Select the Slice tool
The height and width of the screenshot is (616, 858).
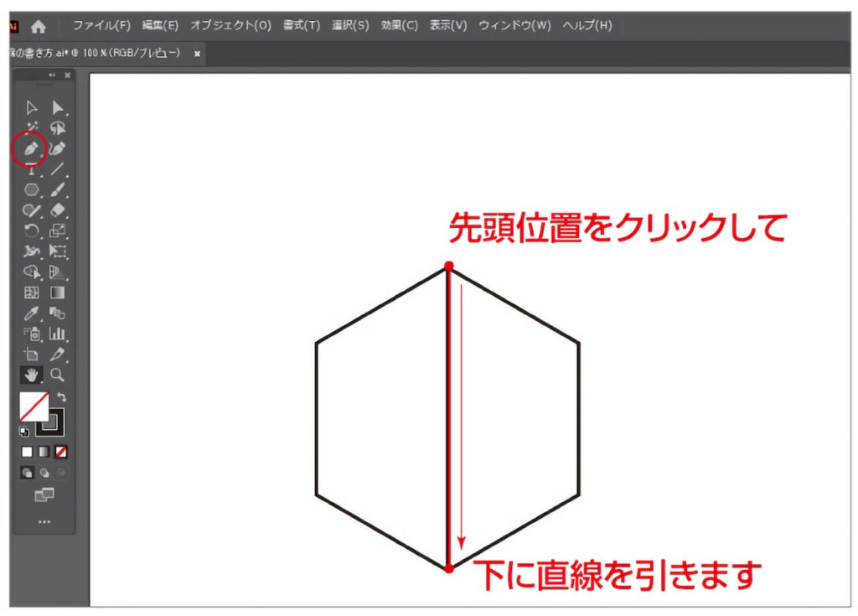(x=58, y=355)
